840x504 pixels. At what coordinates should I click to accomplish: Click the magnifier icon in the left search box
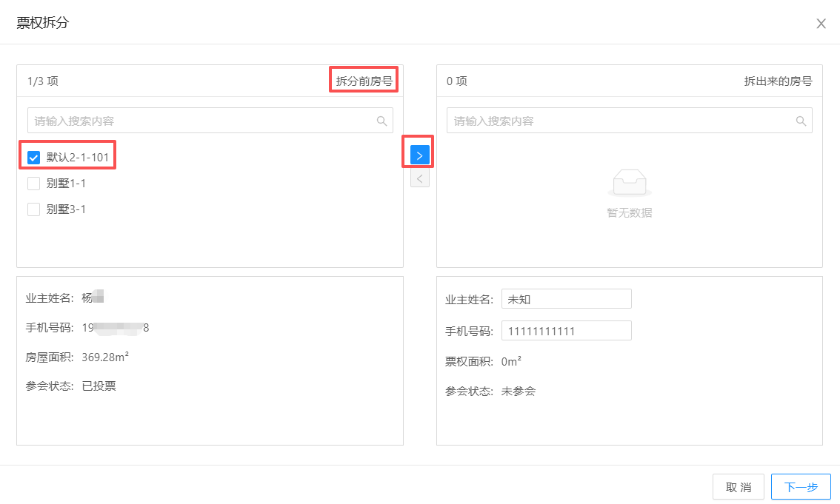[x=381, y=121]
